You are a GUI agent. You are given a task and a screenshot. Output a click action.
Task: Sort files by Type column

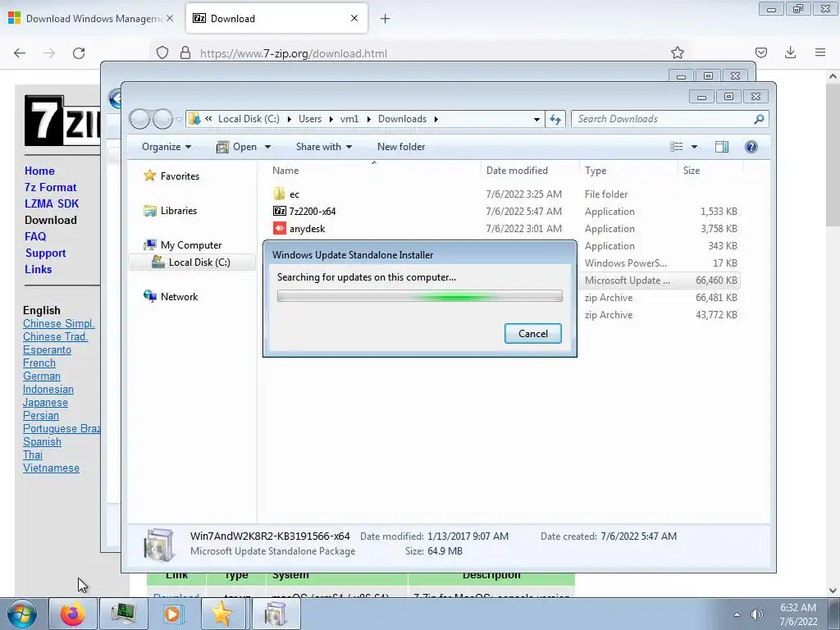[628, 171]
